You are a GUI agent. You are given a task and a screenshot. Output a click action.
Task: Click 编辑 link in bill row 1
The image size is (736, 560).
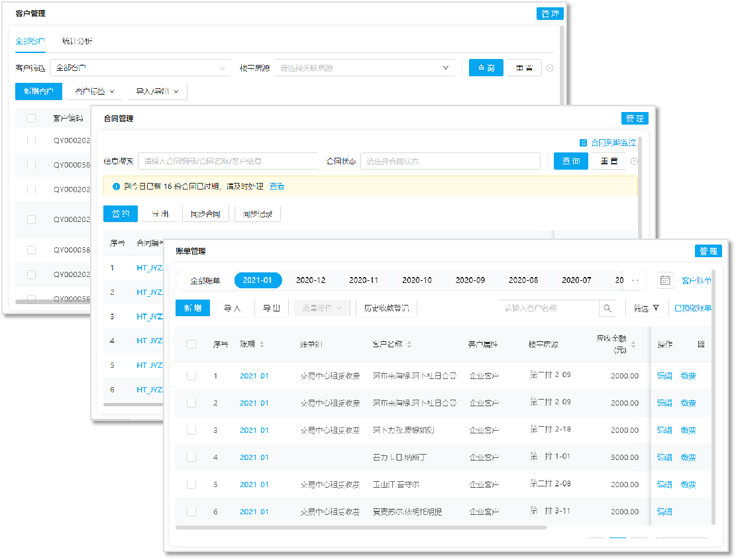(x=664, y=376)
